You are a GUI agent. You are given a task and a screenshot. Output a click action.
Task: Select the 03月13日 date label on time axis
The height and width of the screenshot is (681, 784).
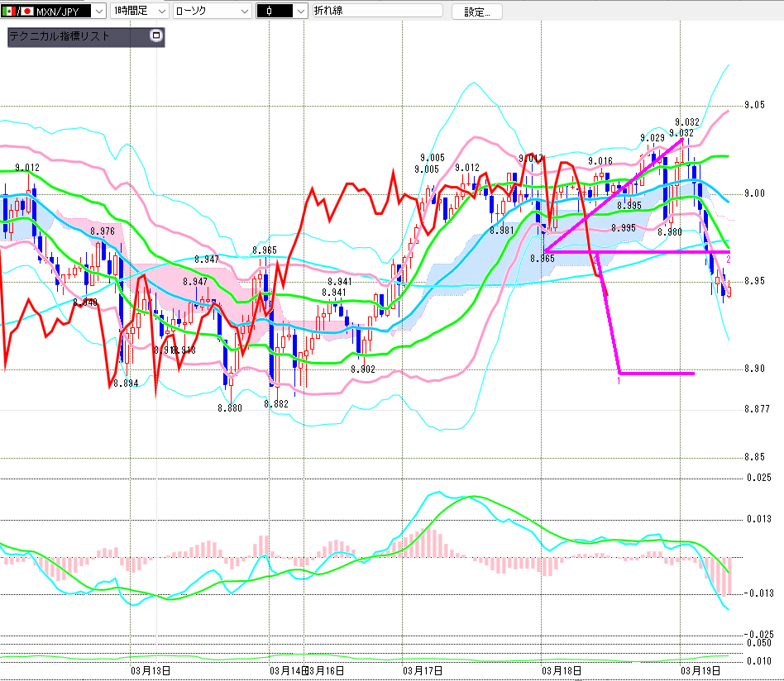(x=151, y=669)
